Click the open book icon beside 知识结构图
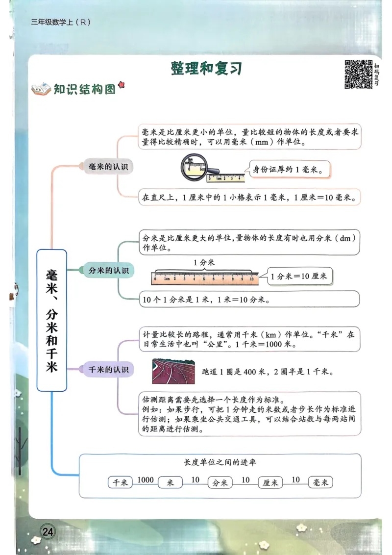 (x=40, y=89)
